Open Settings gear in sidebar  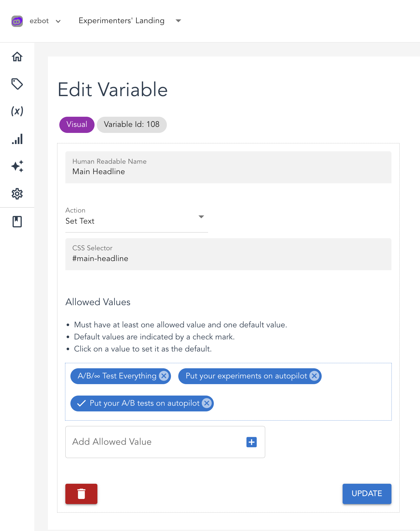pyautogui.click(x=17, y=194)
